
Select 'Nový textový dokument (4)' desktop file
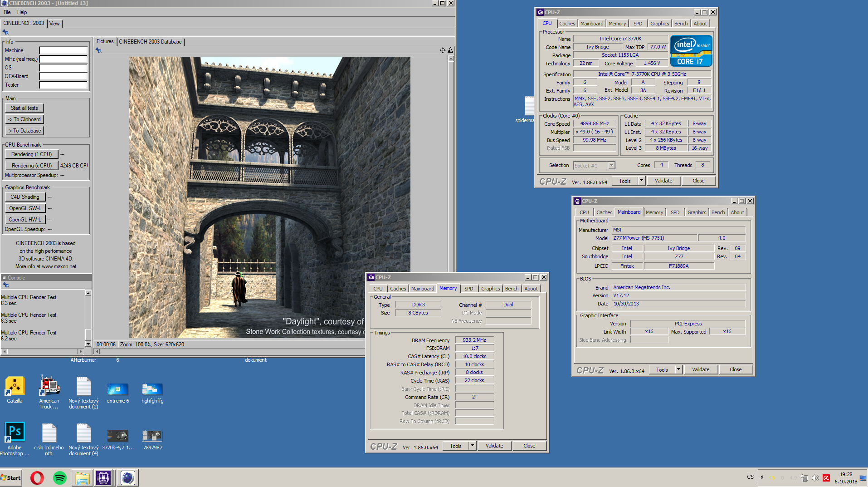[x=83, y=440]
